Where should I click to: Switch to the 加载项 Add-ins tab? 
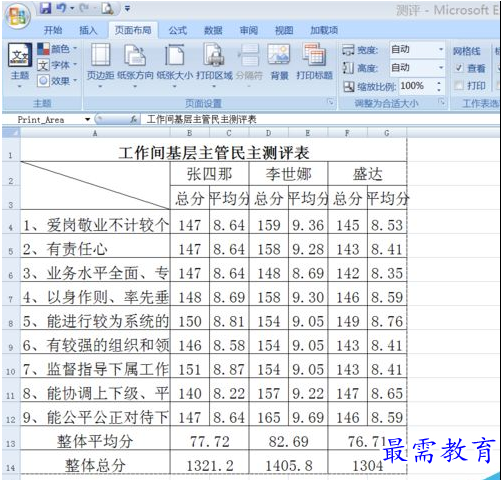(x=324, y=30)
